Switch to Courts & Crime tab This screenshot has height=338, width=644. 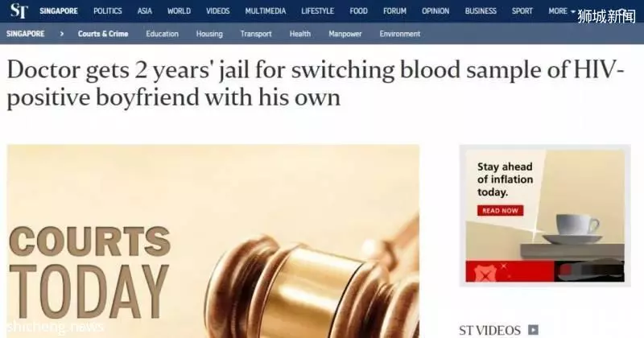click(103, 34)
